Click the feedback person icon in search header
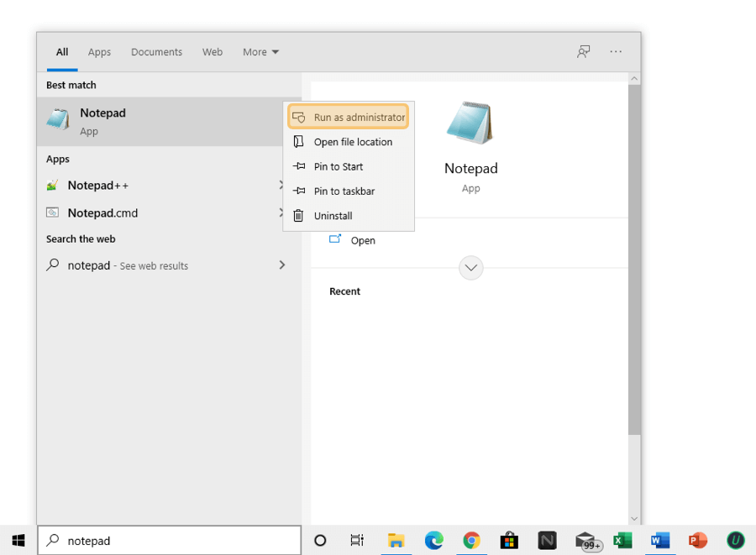 point(584,51)
